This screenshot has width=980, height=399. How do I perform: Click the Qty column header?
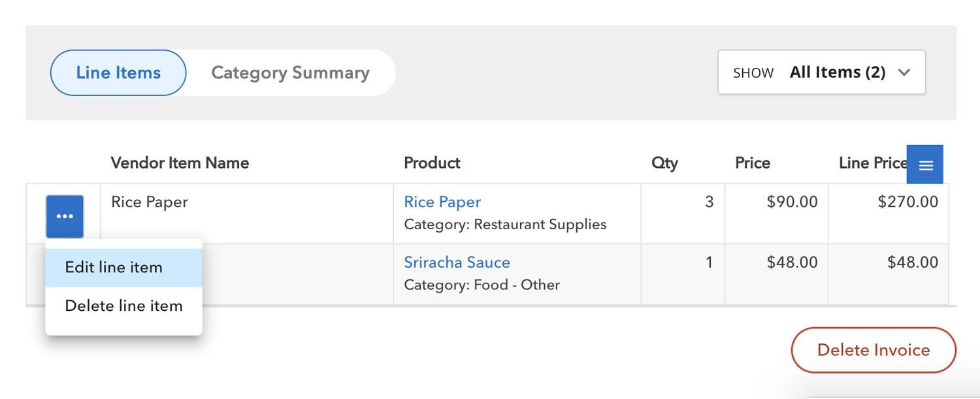pyautogui.click(x=664, y=163)
